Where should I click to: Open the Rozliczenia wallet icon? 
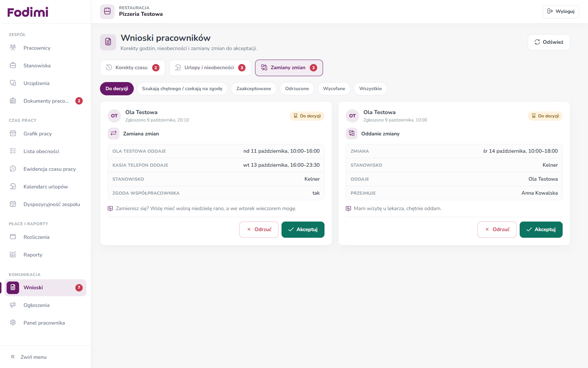coord(13,237)
